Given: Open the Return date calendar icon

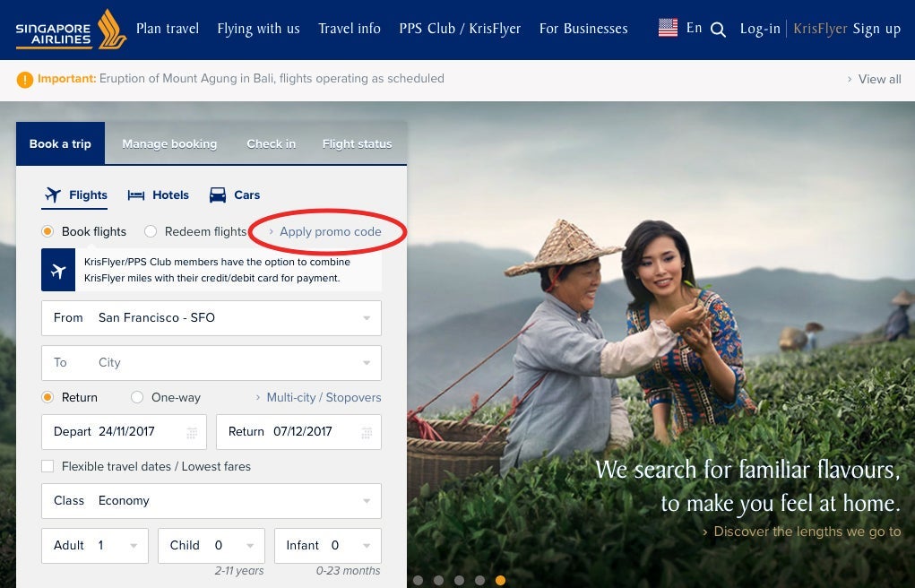Looking at the screenshot, I should (367, 432).
